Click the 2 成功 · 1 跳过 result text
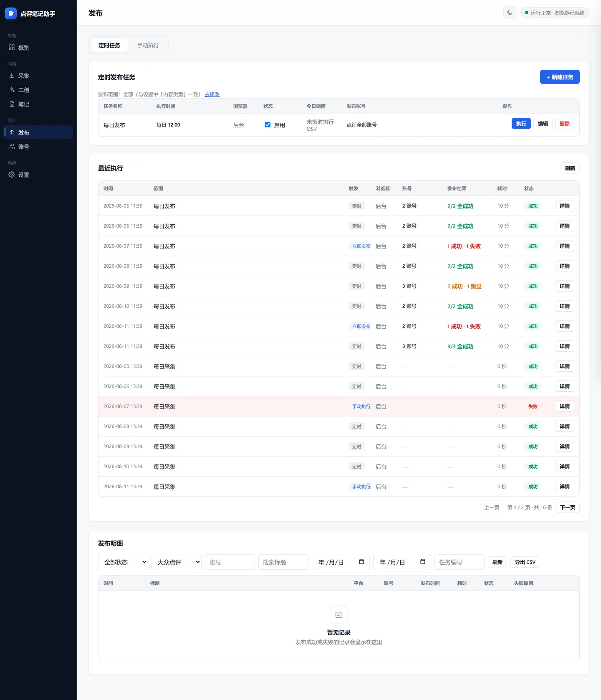This screenshot has height=700, width=601. (x=465, y=286)
